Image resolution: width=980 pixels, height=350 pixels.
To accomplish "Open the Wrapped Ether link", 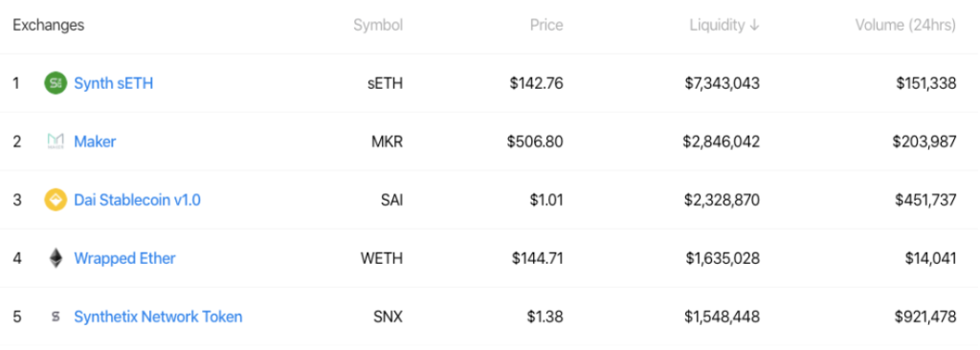I will [124, 259].
